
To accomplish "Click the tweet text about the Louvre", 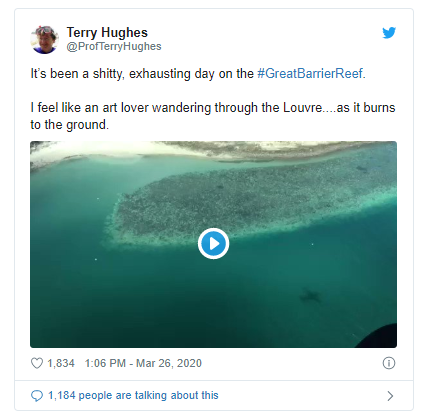I will [x=213, y=116].
